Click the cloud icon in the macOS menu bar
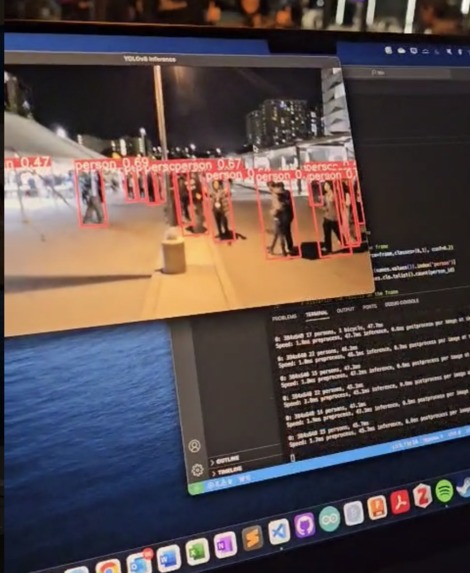This screenshot has width=470, height=573. pos(402,51)
